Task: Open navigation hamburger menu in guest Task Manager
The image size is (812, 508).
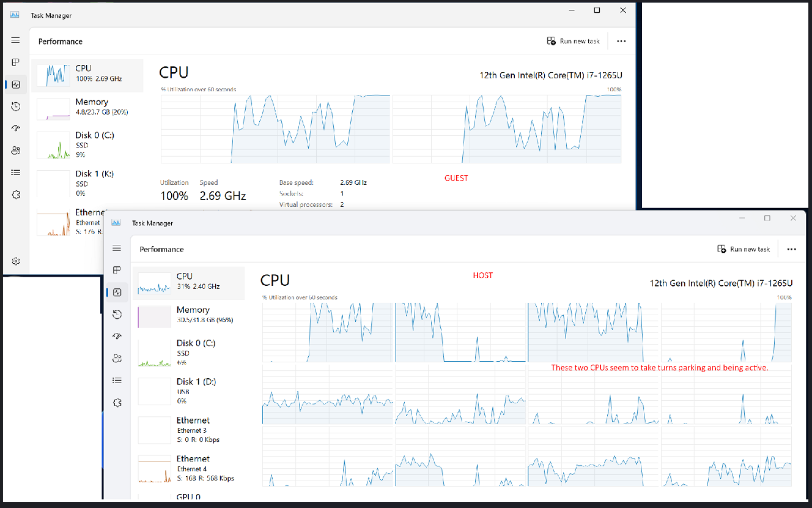Action: (16, 40)
